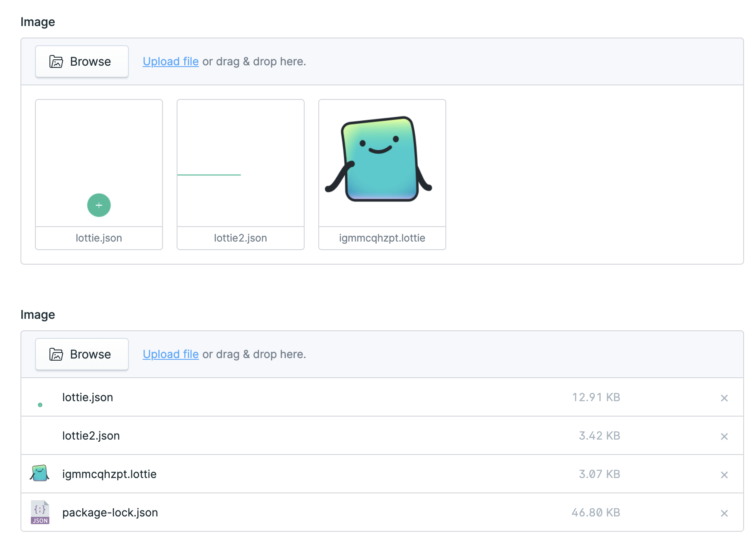Viewport: 756px width, 548px height.
Task: Click the JSON file type icon
Action: 40,512
